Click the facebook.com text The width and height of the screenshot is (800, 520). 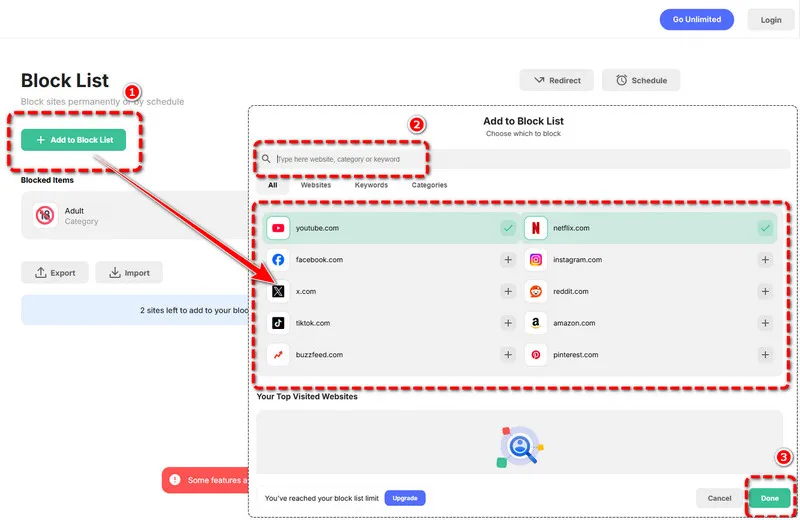[319, 260]
